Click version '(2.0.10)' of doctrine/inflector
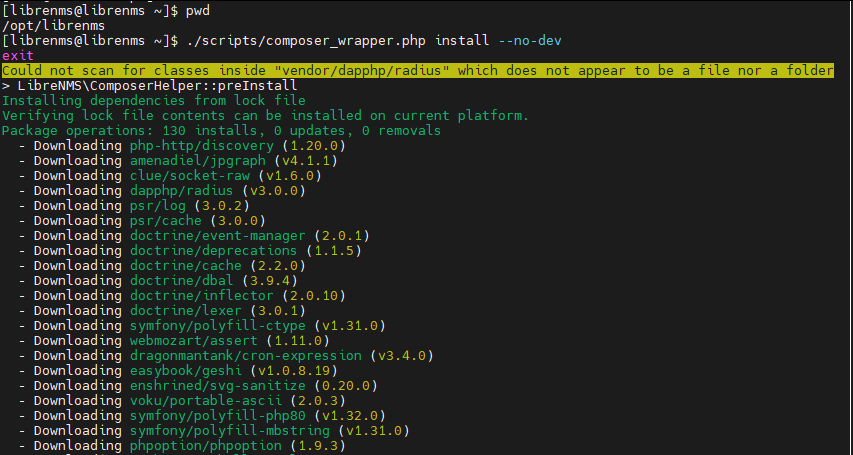 click(314, 296)
